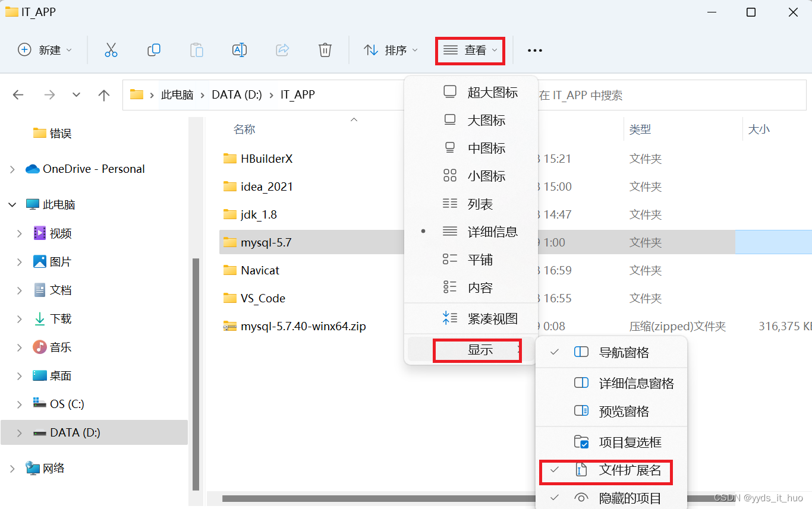
Task: Select the 错误 folder in sidebar
Action: [52, 133]
